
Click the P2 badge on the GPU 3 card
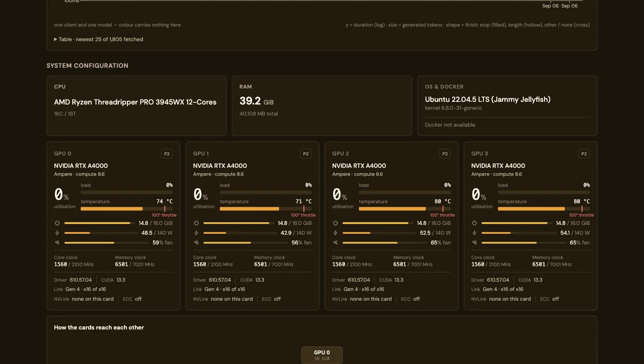[584, 154]
